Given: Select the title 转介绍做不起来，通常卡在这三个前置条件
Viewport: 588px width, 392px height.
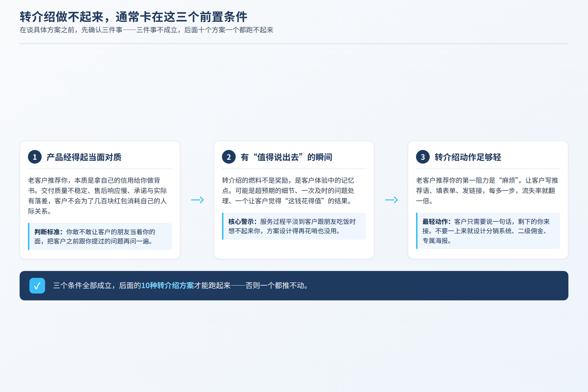Looking at the screenshot, I should coord(134,17).
